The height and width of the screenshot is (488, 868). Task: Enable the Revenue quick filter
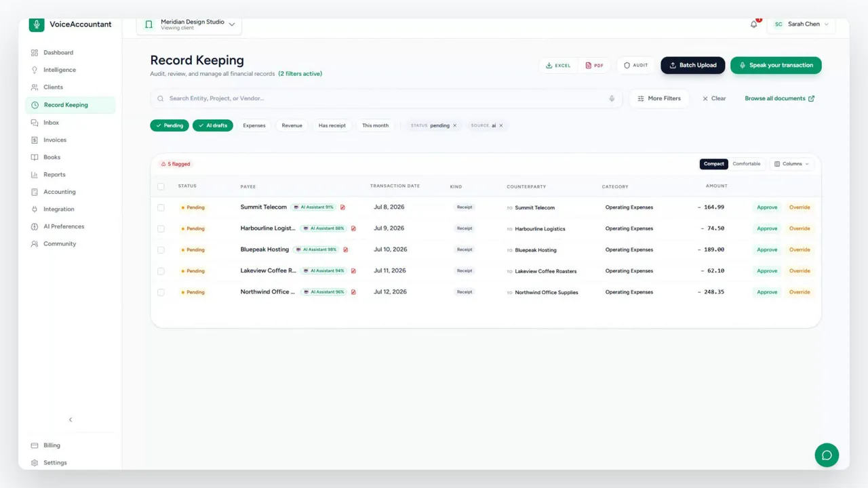292,125
